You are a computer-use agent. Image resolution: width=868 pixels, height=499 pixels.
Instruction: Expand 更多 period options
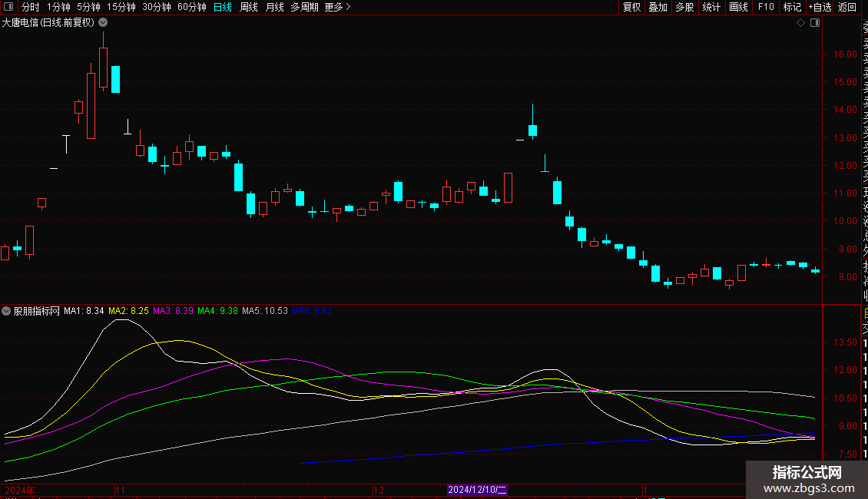(337, 7)
